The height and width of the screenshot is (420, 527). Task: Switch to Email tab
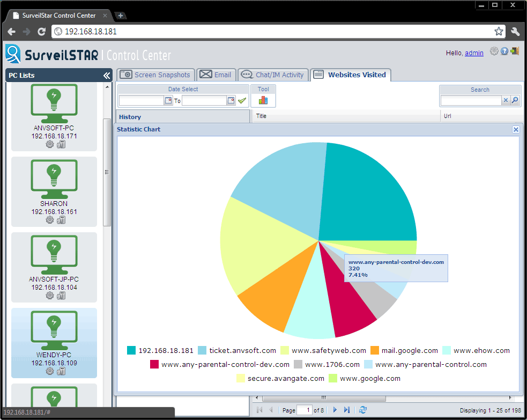[x=216, y=75]
